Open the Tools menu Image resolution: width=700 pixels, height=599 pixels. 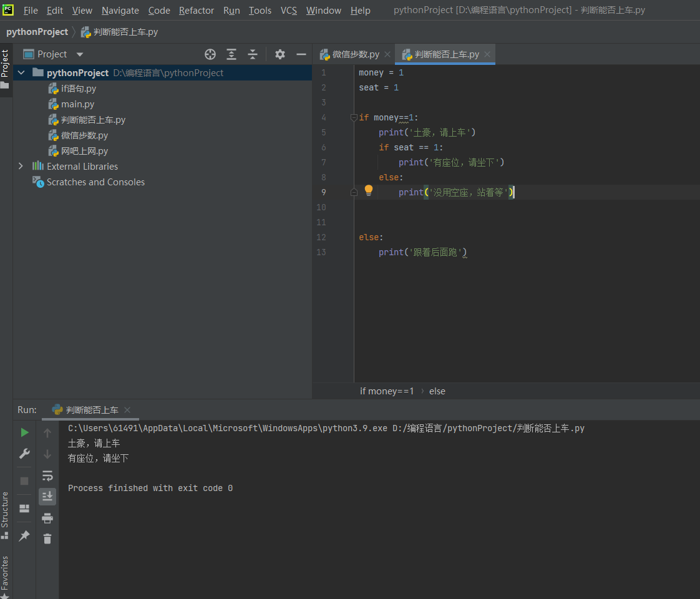260,10
